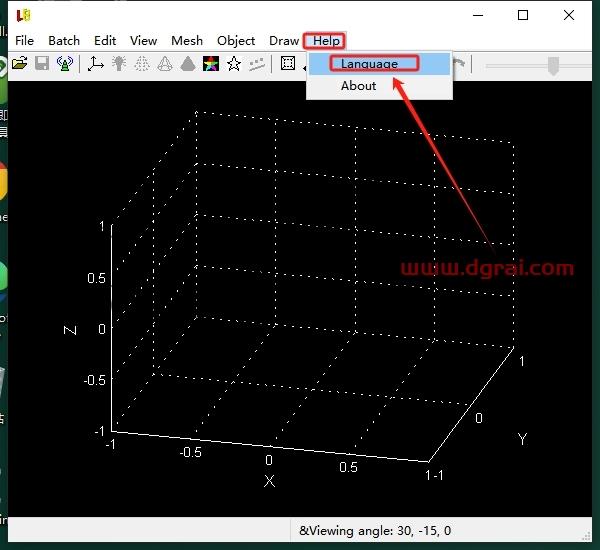Toggle the light bulb lighting icon
600x550 pixels.
coord(119,64)
